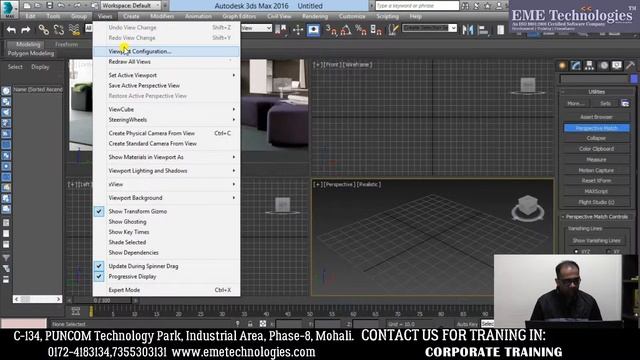Click the Favorites star icon in title bar
The height and width of the screenshot is (360, 640).
click(487, 6)
